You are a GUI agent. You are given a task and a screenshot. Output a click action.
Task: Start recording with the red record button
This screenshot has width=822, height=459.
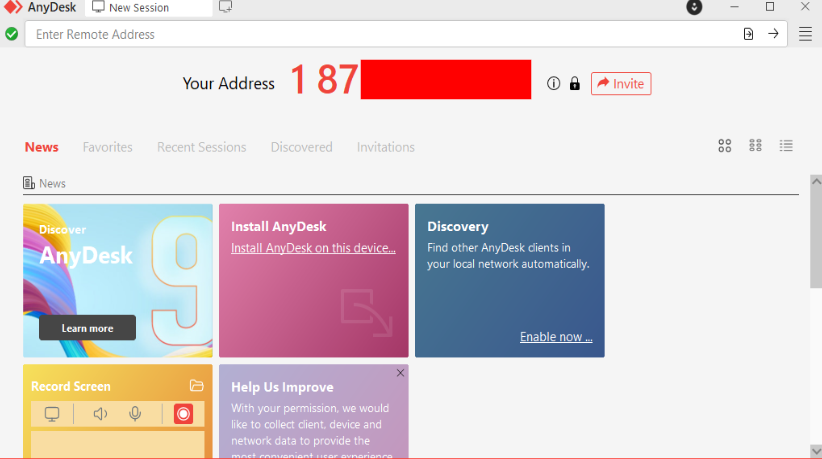point(183,414)
